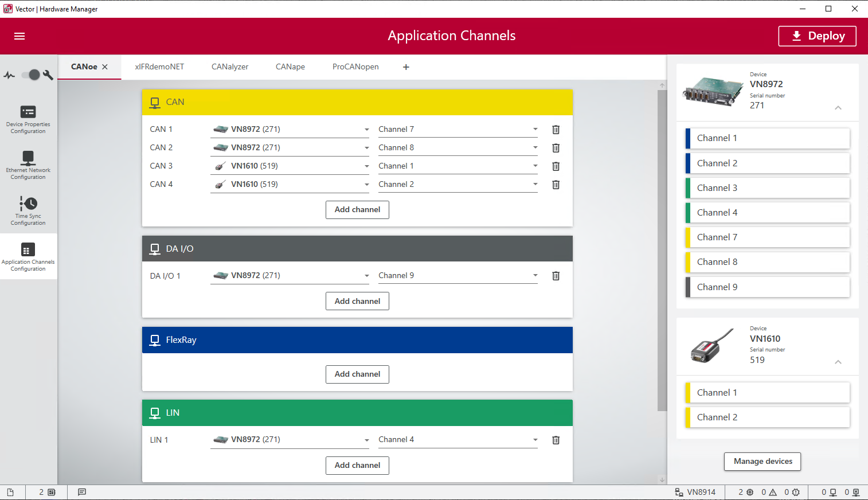Open Ethernet Network Configuration
868x500 pixels.
[28, 165]
